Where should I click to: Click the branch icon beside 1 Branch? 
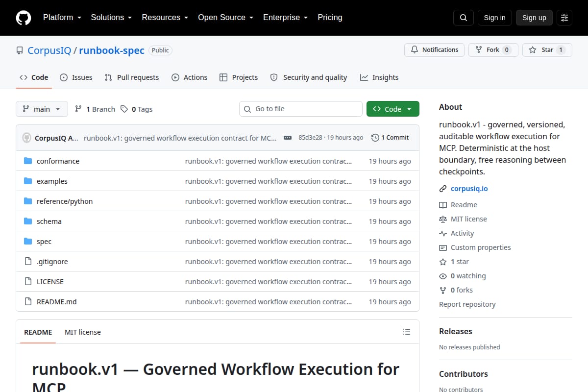click(78, 109)
